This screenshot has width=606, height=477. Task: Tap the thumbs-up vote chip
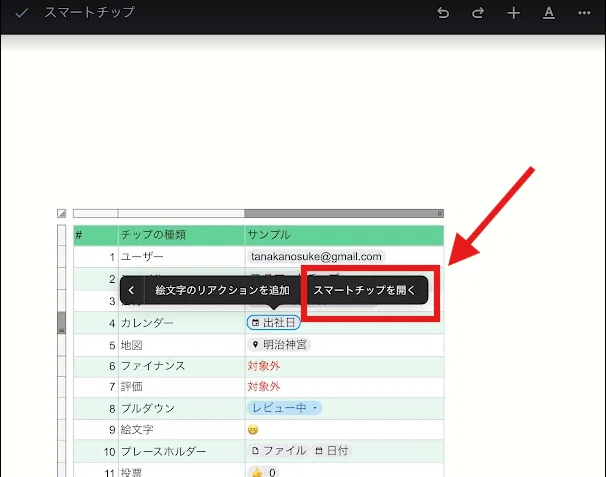point(264,472)
